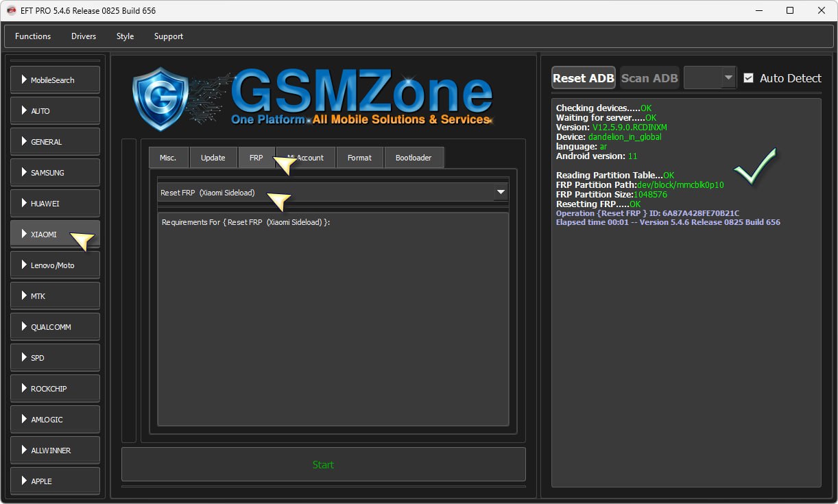Switch to the Update tab
The width and height of the screenshot is (838, 504).
coord(213,157)
